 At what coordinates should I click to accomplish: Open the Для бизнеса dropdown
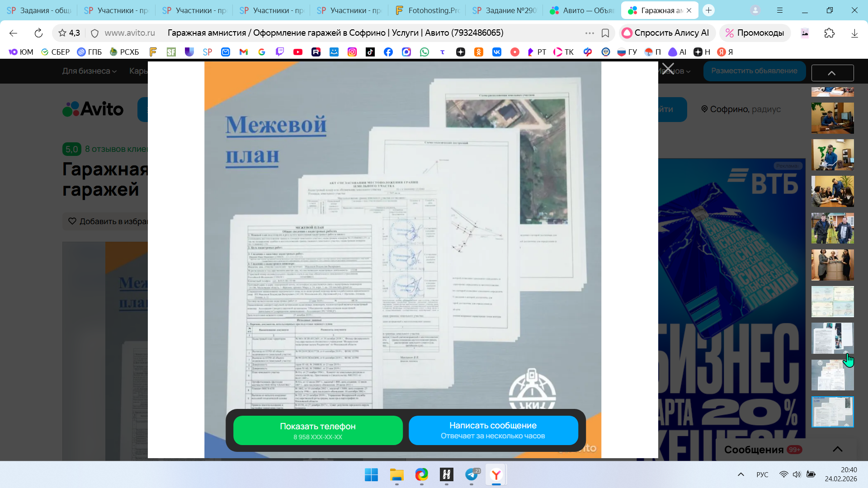click(89, 71)
